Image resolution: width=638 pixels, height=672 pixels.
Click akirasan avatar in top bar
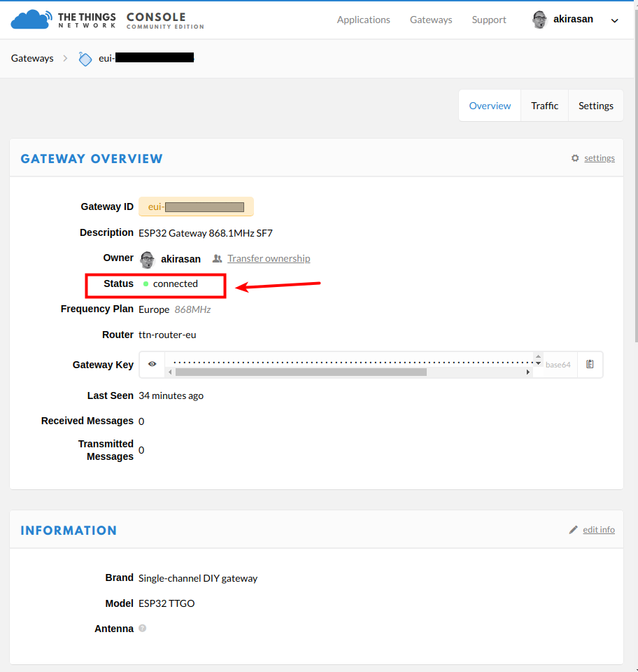tap(539, 20)
